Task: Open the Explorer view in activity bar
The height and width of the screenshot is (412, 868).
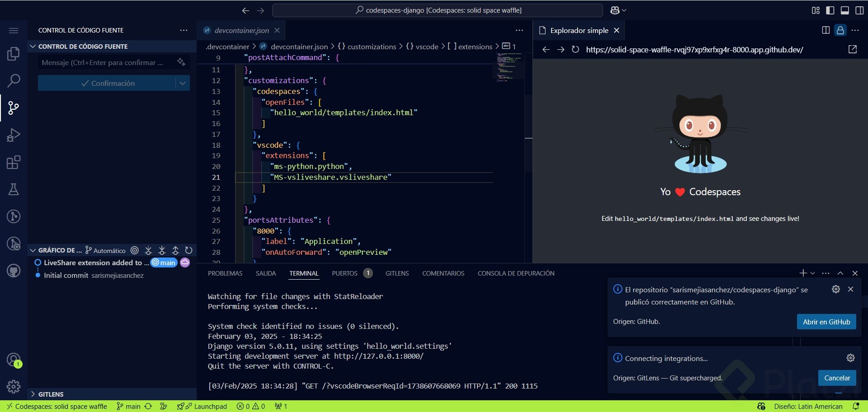Action: pos(14,54)
